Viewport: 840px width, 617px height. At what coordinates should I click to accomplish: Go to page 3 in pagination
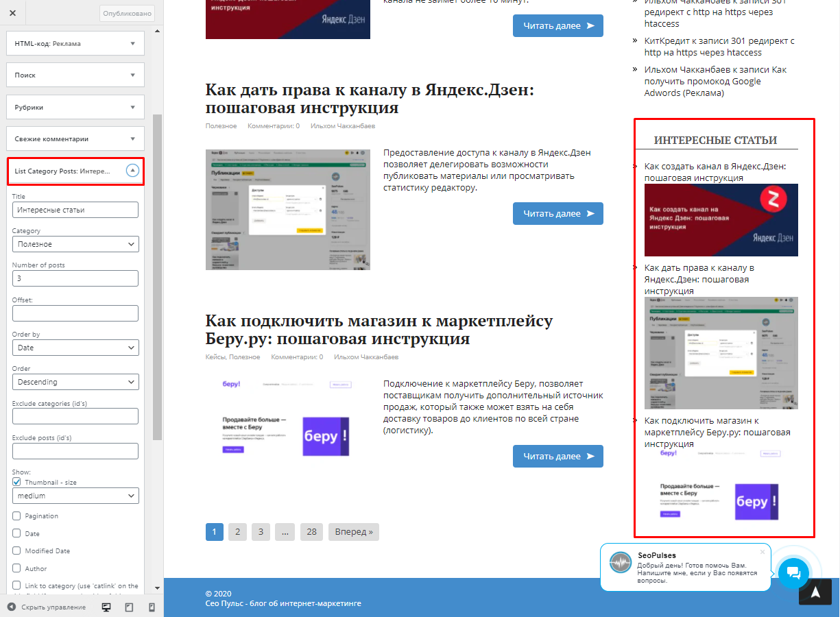pos(261,531)
